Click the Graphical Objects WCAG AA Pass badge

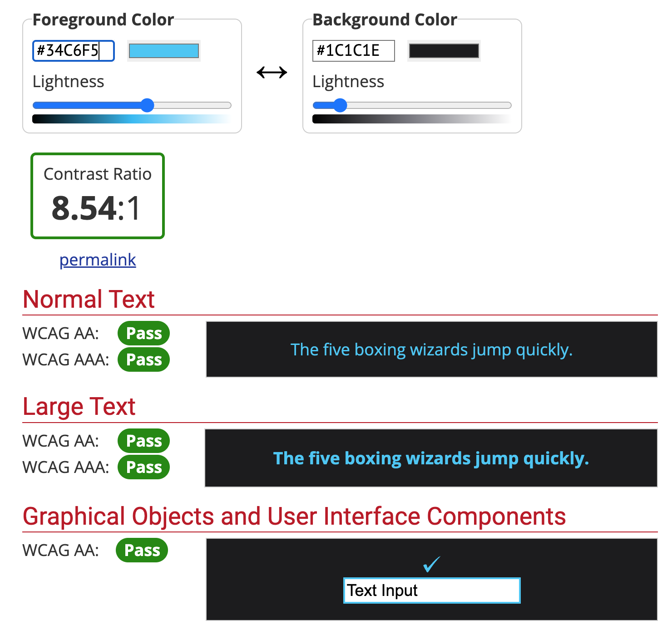142,551
